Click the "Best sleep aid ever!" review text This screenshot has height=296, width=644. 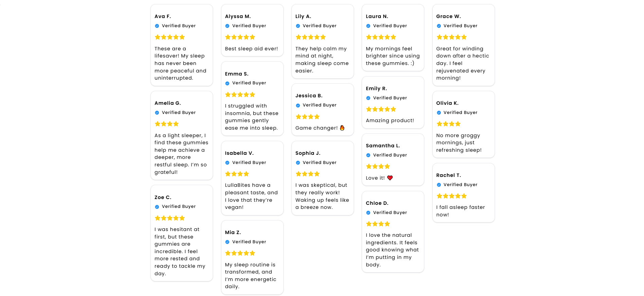click(251, 49)
